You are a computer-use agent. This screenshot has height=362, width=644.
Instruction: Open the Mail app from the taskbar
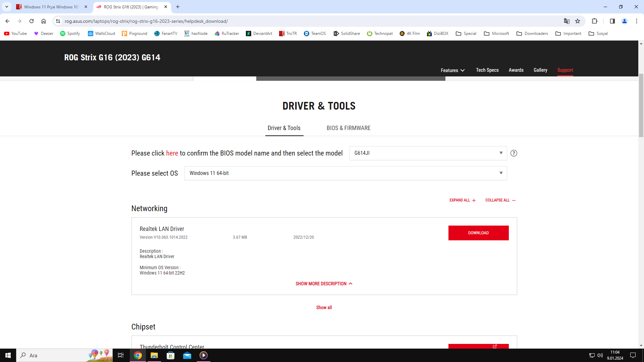187,355
